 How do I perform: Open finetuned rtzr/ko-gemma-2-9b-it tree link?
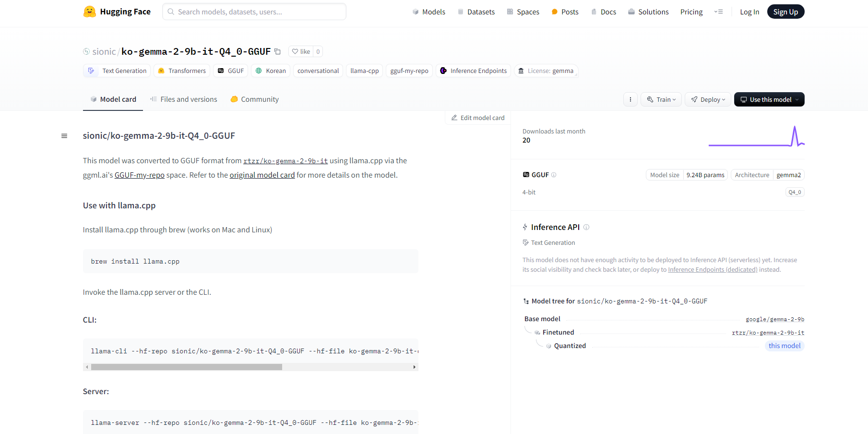point(768,333)
